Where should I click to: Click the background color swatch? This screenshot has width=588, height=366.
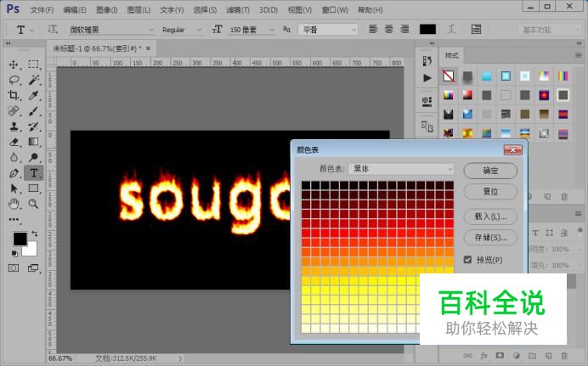coord(31,251)
